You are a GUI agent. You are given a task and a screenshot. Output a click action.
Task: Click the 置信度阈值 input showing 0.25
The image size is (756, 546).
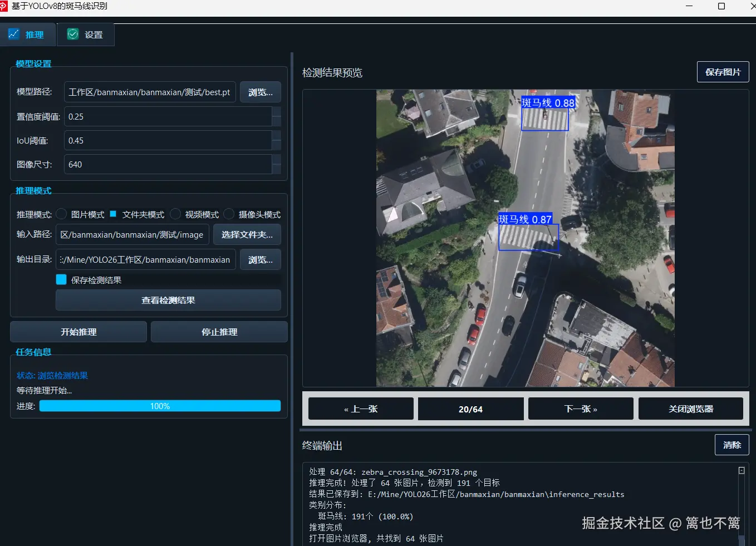point(167,116)
